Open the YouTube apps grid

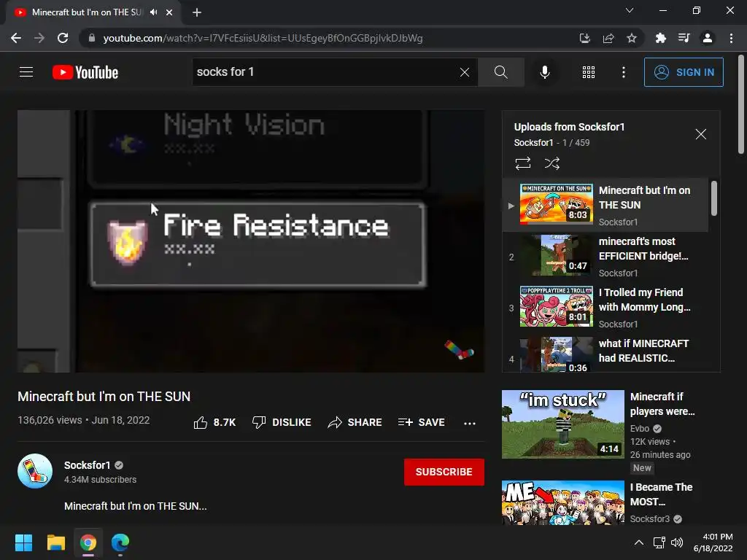(589, 72)
